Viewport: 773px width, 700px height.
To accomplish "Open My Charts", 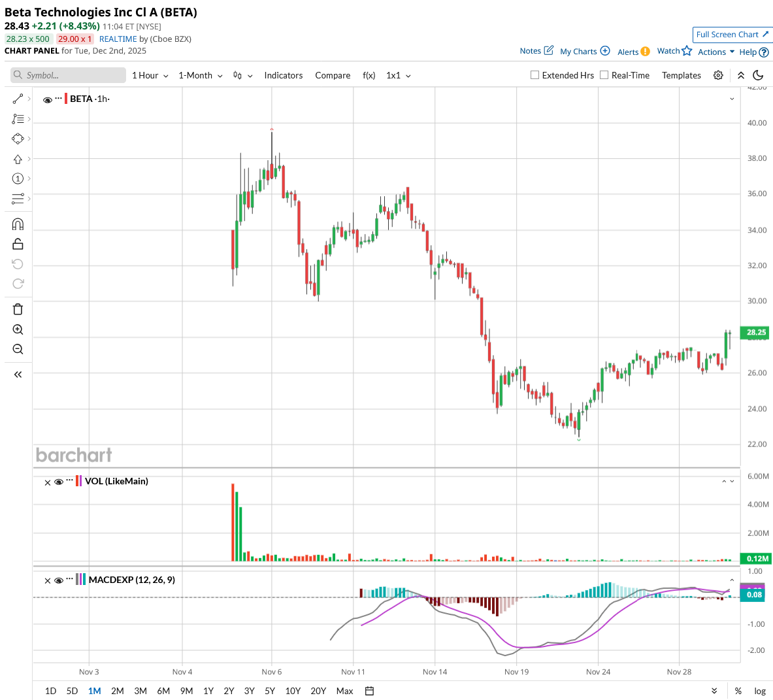I will click(x=585, y=51).
